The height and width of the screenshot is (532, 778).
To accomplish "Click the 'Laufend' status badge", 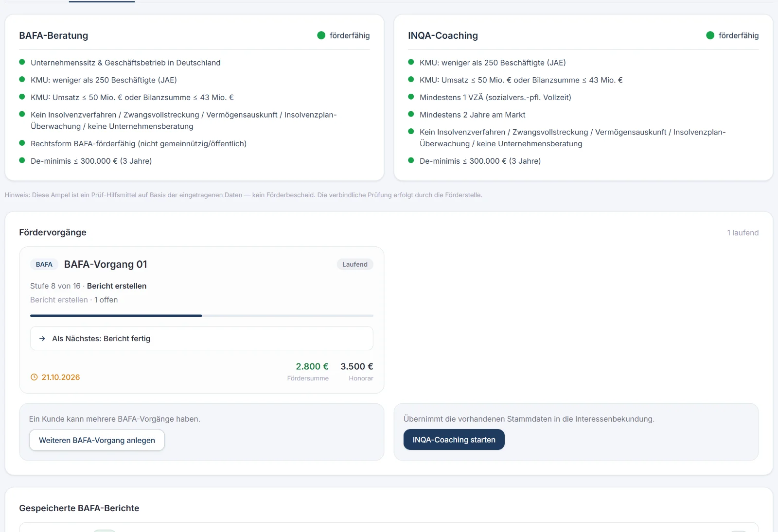I will pos(355,264).
